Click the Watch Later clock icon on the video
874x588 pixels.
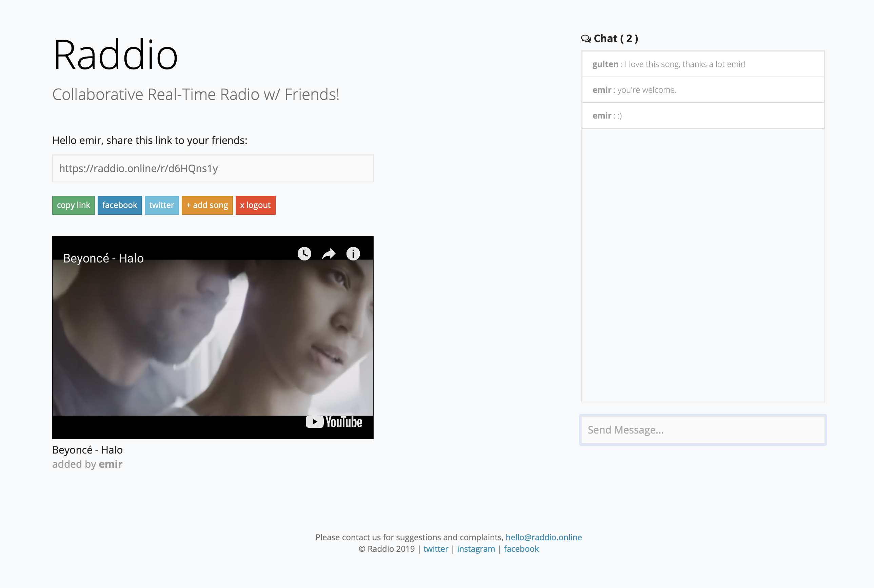[304, 253]
